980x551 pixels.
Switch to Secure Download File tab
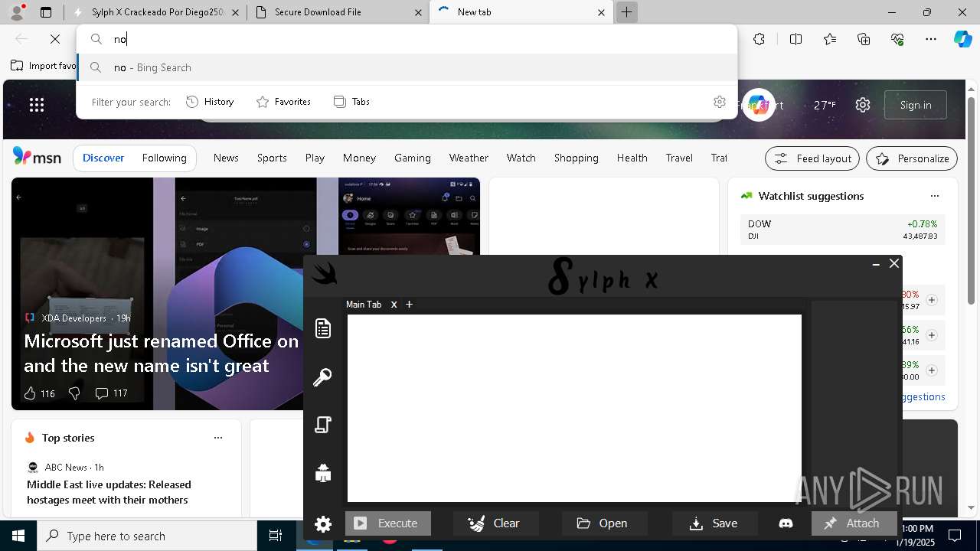(x=338, y=12)
